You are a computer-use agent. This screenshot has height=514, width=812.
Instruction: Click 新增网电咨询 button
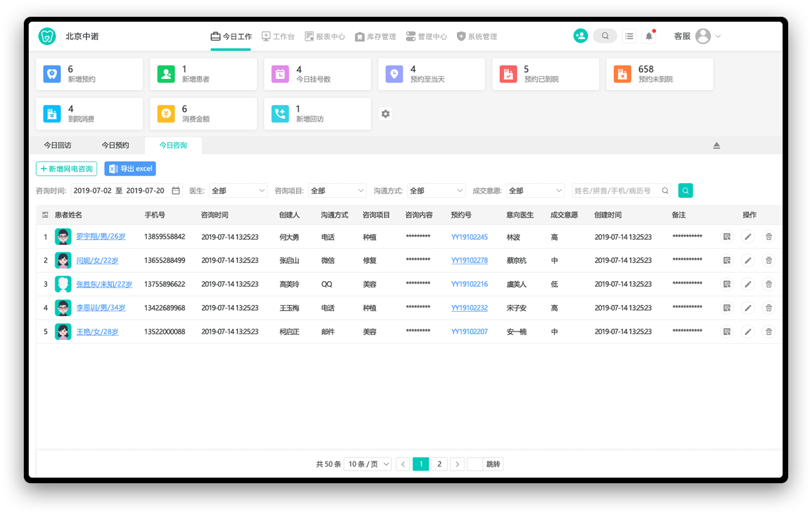point(66,169)
